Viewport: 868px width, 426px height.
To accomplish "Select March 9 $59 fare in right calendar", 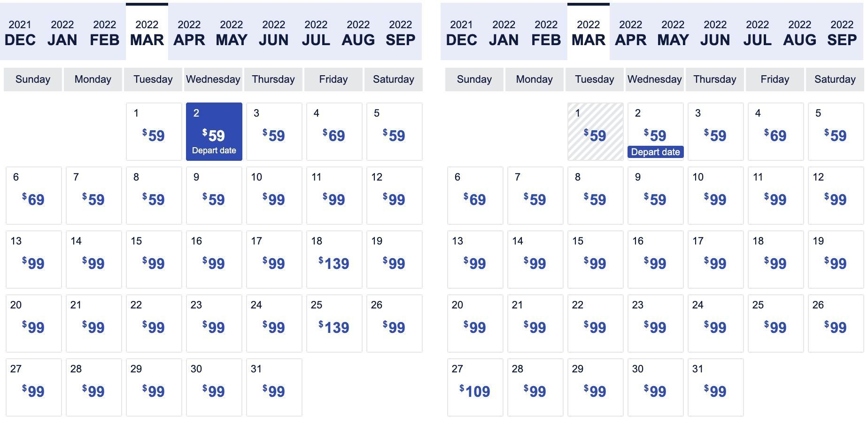I will click(x=655, y=196).
